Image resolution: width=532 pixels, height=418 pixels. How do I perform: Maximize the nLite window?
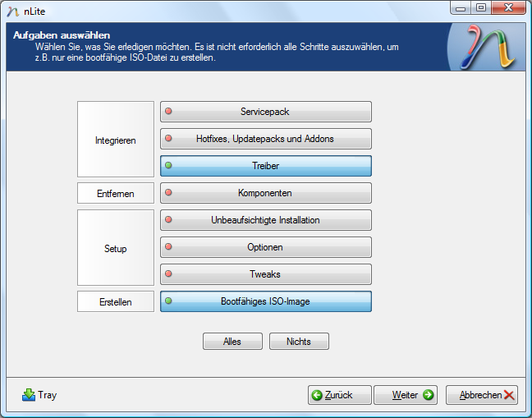(x=480, y=8)
